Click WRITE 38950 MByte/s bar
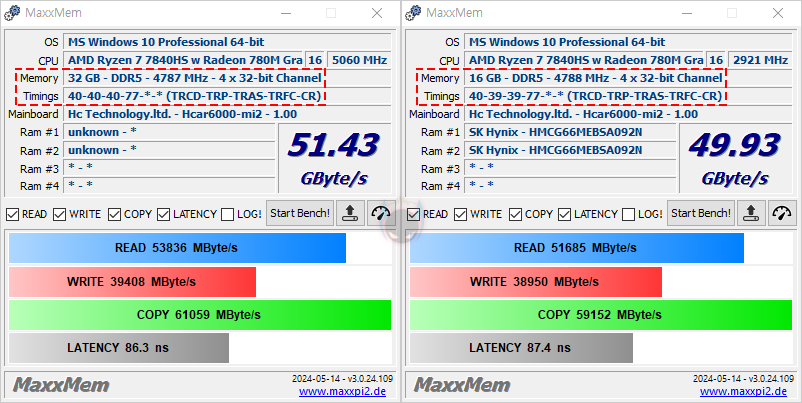 click(x=536, y=281)
